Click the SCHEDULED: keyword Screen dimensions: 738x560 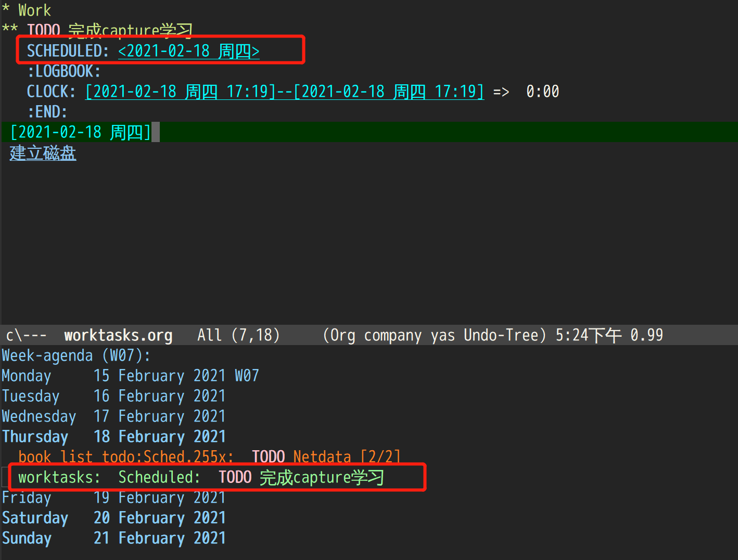[68, 51]
